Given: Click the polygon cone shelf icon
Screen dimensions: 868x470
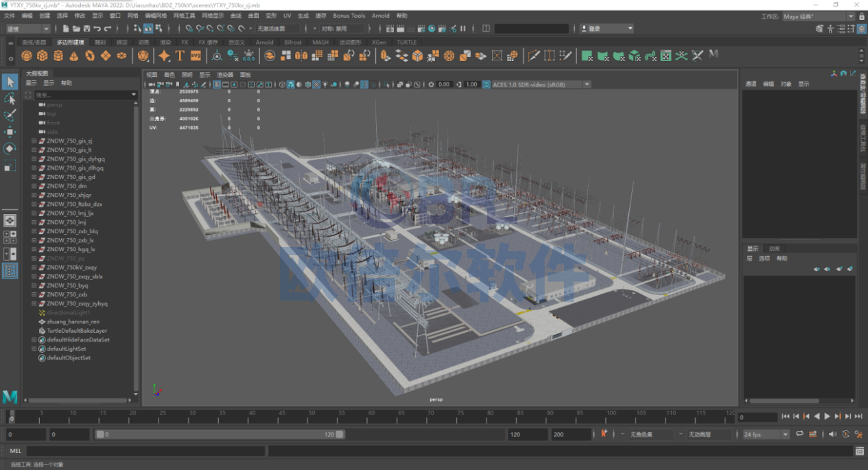Looking at the screenshot, I should (x=74, y=56).
